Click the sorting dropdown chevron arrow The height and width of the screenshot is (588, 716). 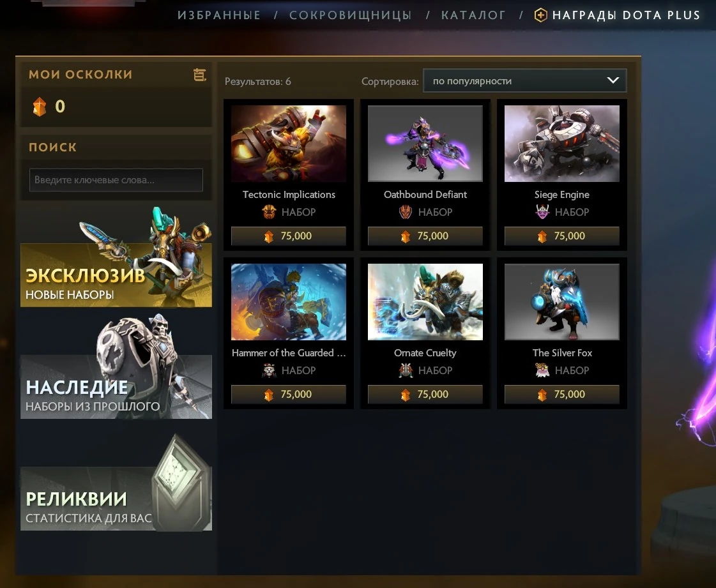coord(613,80)
